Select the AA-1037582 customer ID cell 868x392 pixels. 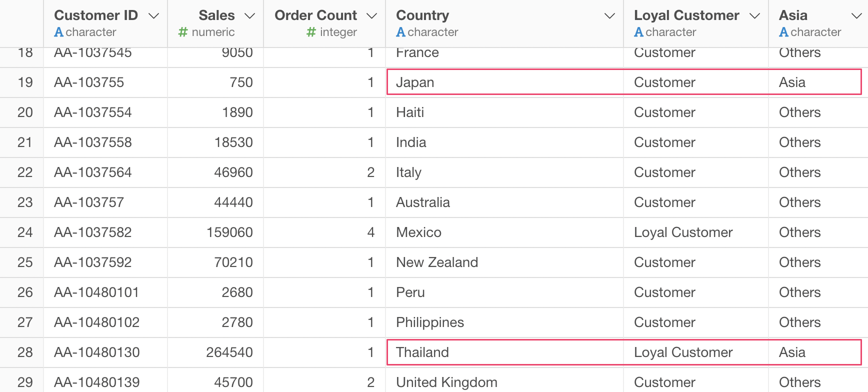click(93, 232)
